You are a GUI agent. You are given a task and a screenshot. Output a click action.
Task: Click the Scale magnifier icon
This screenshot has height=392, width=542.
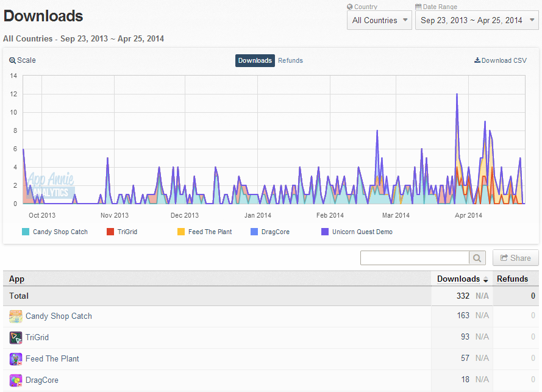click(x=12, y=60)
